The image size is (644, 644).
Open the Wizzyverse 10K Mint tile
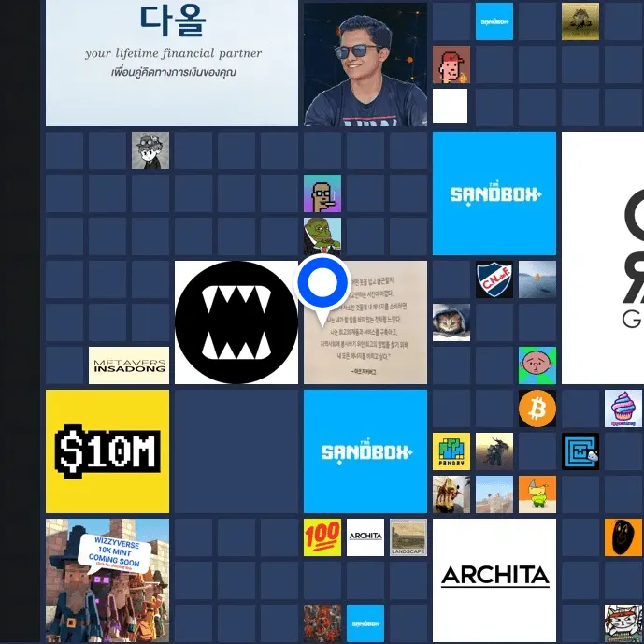click(x=107, y=580)
